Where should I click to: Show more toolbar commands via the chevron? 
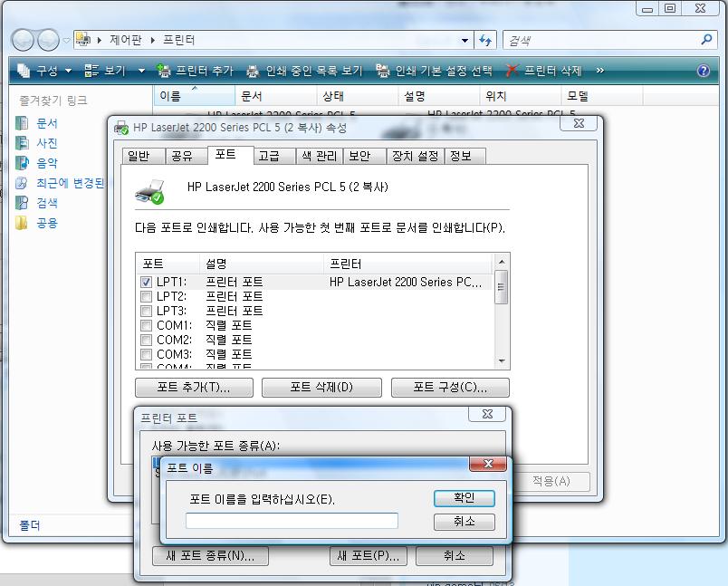[599, 71]
